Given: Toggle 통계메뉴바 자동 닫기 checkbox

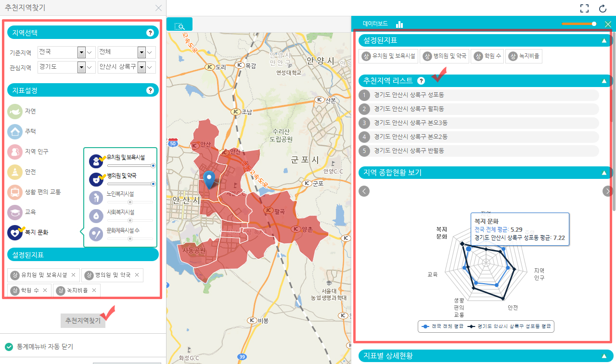Looking at the screenshot, I should pyautogui.click(x=9, y=347).
